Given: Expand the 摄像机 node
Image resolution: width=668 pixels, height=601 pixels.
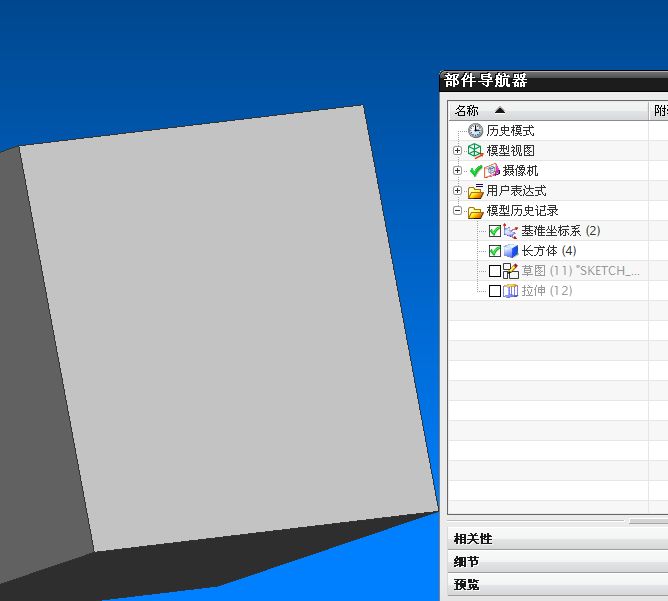Looking at the screenshot, I should 458,170.
